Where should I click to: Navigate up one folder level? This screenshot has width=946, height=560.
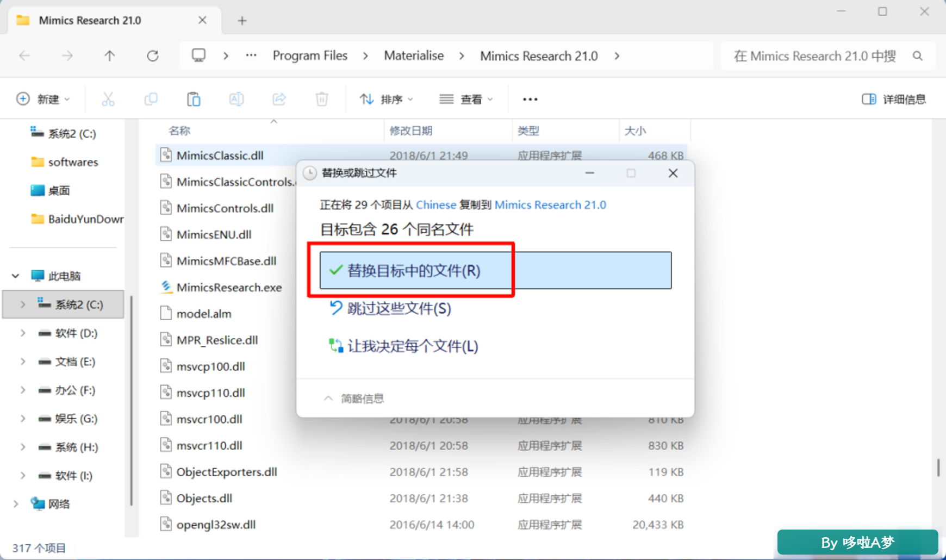coord(110,55)
